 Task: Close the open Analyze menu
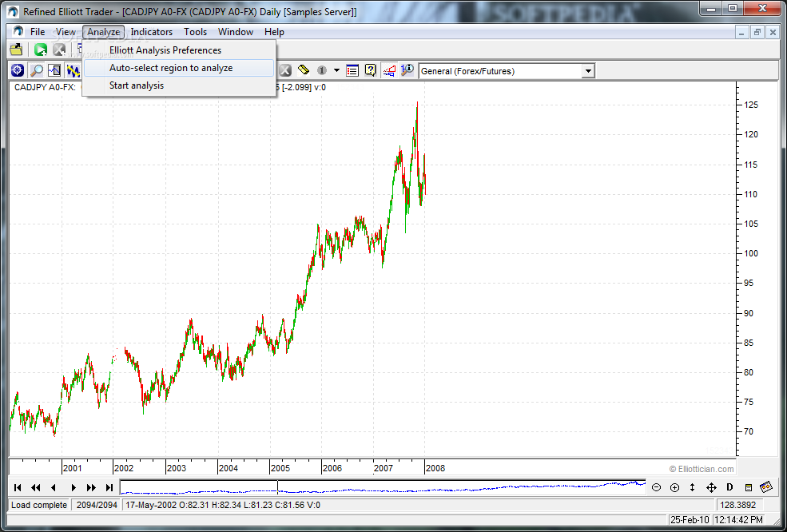103,32
